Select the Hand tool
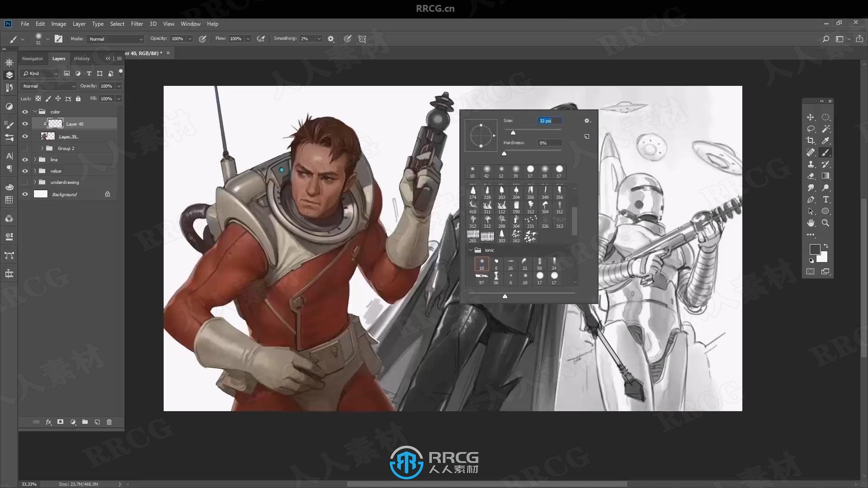The image size is (868, 488). 811,223
